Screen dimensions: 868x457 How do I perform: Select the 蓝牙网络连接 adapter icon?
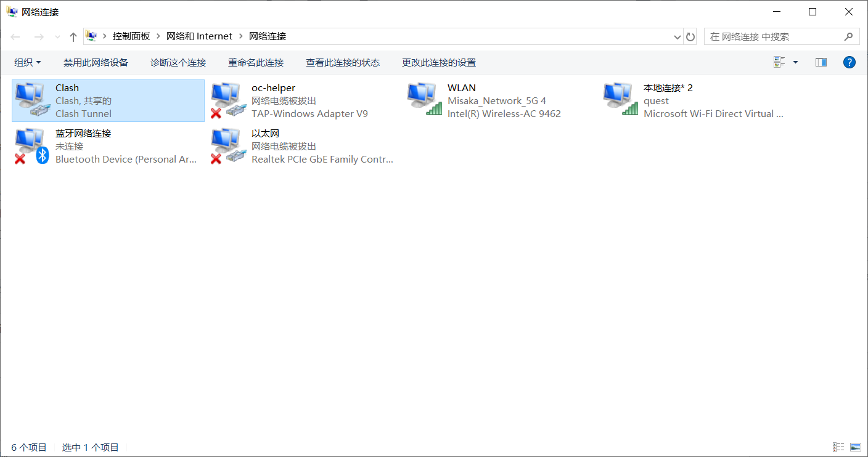point(31,146)
